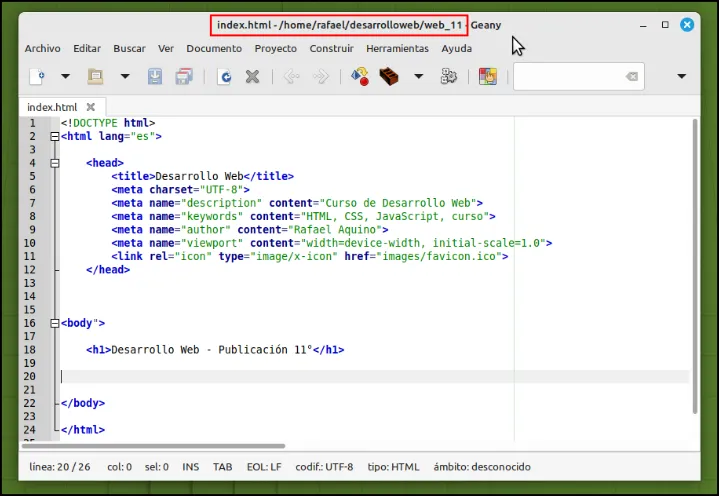Open the Documento menu
The width and height of the screenshot is (719, 496).
tap(214, 48)
